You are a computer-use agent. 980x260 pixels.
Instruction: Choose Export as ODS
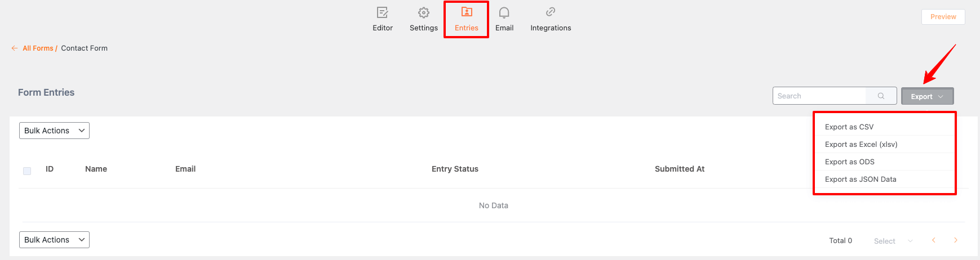[850, 162]
